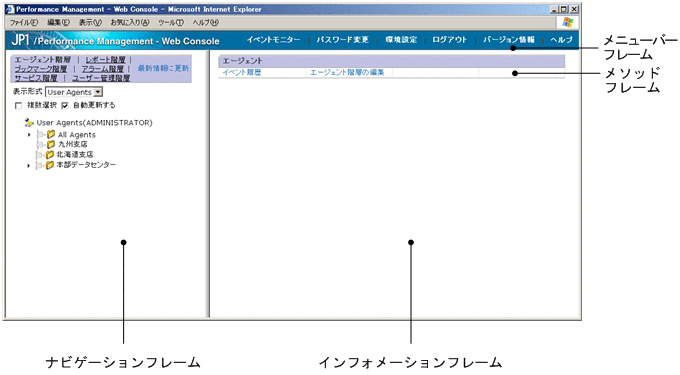Open 環境設定 from the menu bar
Screen dimensions: 680x375
tap(401, 40)
